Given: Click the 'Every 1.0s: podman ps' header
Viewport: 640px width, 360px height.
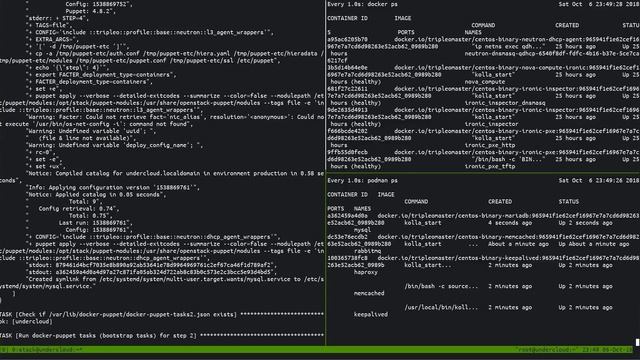Looking at the screenshot, I should tap(362, 180).
